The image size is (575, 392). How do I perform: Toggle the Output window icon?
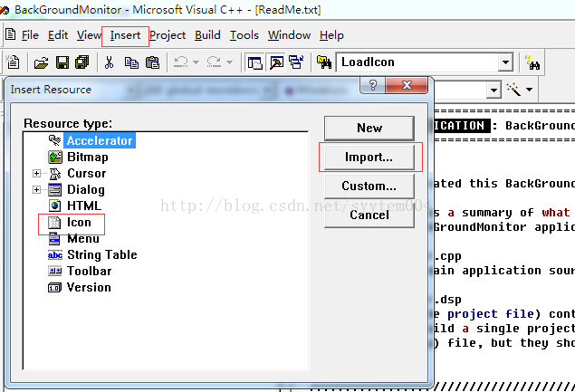click(276, 62)
